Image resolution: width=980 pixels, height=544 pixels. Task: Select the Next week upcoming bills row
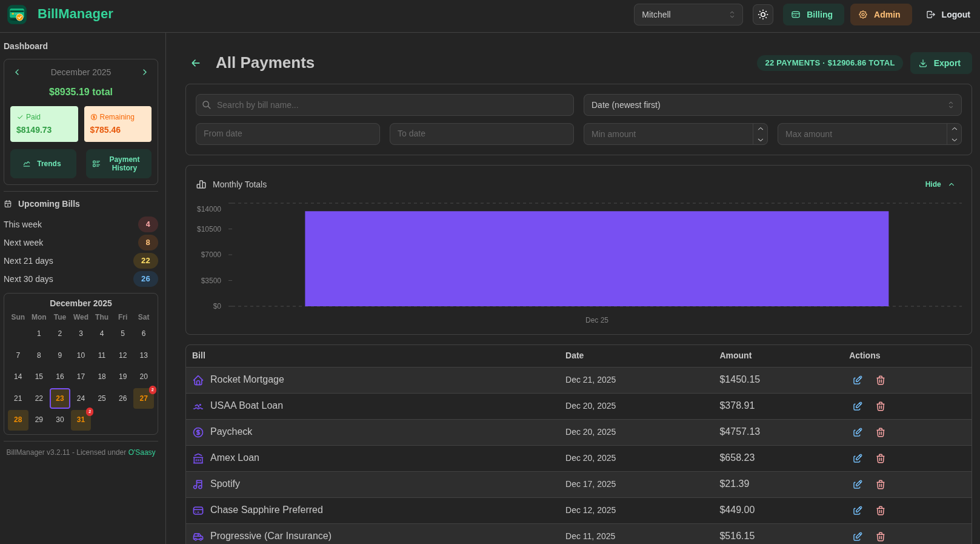(x=81, y=243)
